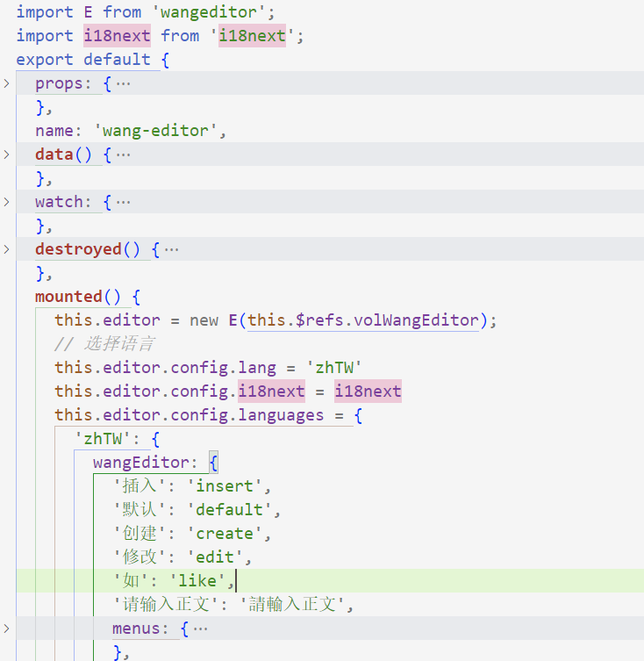The width and height of the screenshot is (644, 661).
Task: Click the 'zhTW' lang value
Action: point(334,368)
